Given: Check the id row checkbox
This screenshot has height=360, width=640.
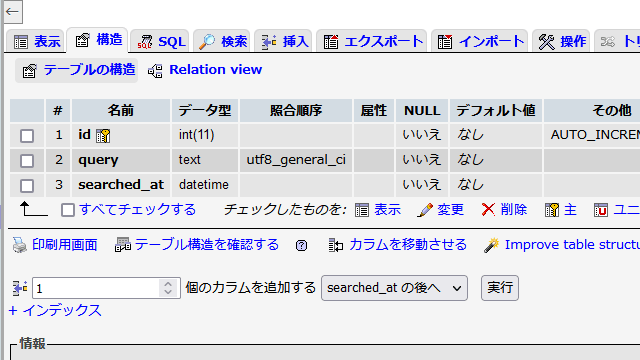Looking at the screenshot, I should 27,136.
